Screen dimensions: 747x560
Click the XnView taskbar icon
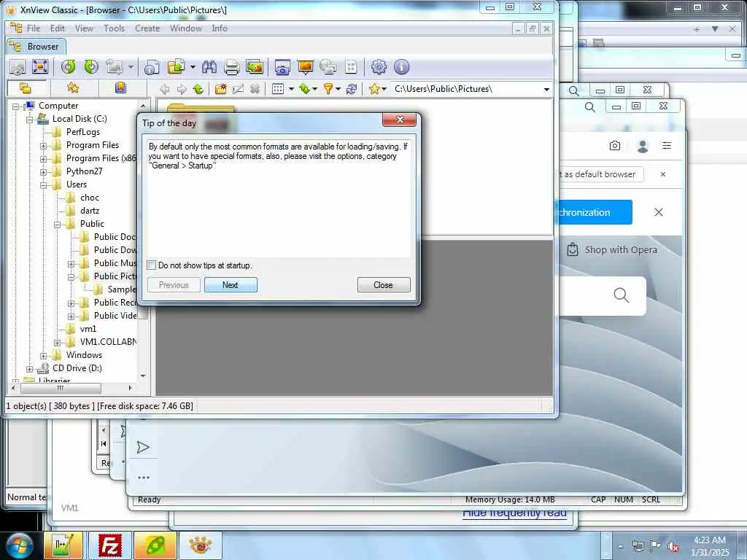[x=200, y=545]
